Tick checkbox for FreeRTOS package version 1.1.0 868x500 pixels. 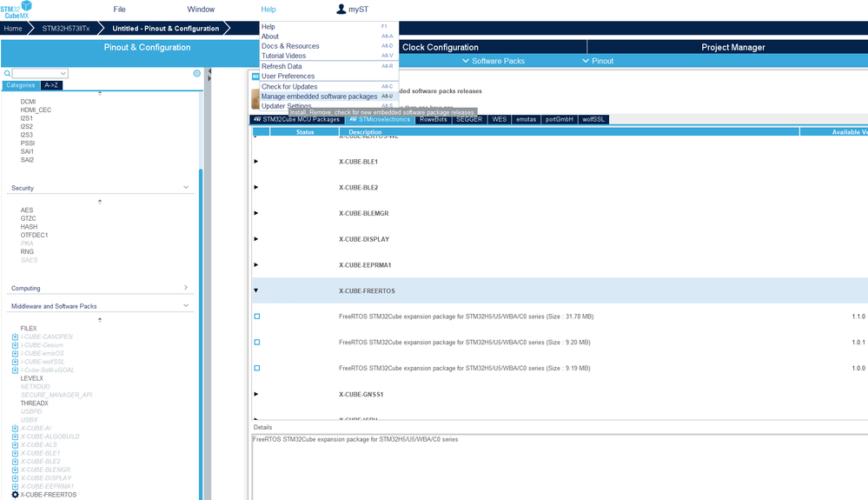point(257,317)
